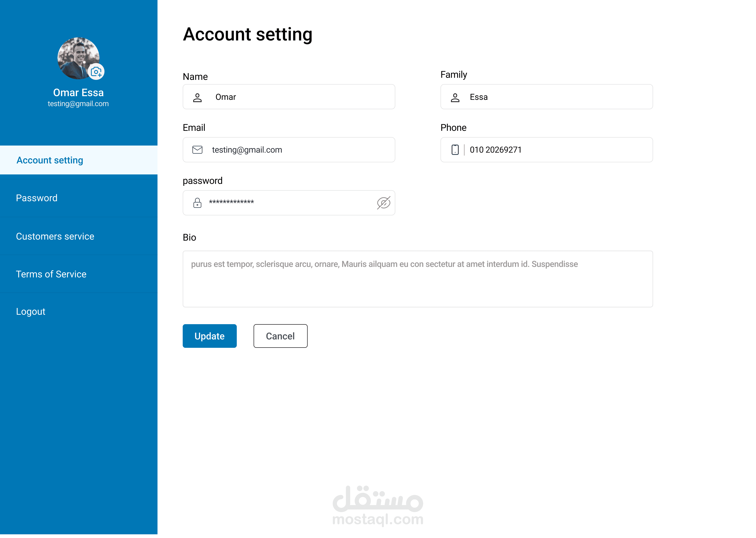
Task: Click inside the Bio text area
Action: (x=418, y=285)
